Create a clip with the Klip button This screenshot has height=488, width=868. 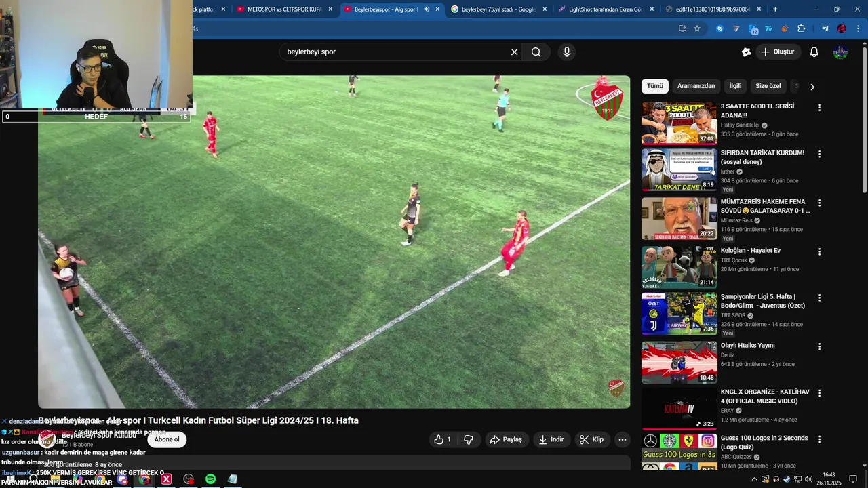(x=592, y=439)
